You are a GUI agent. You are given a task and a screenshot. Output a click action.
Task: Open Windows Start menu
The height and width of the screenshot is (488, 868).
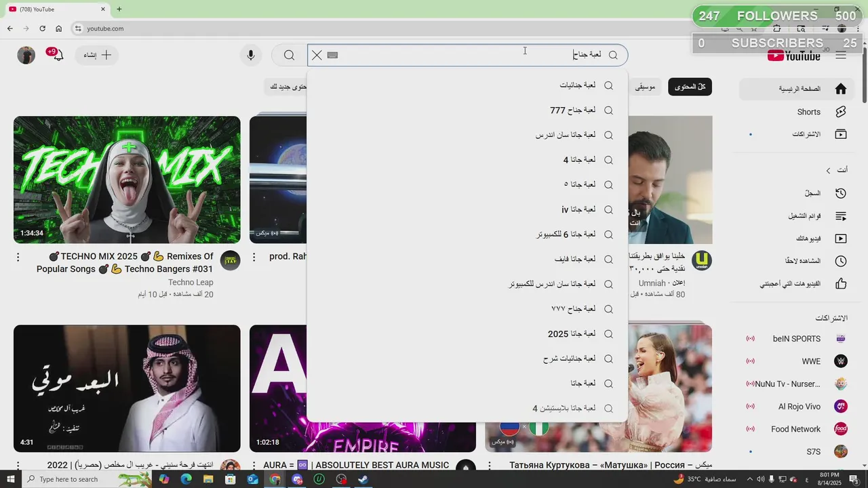(x=10, y=479)
